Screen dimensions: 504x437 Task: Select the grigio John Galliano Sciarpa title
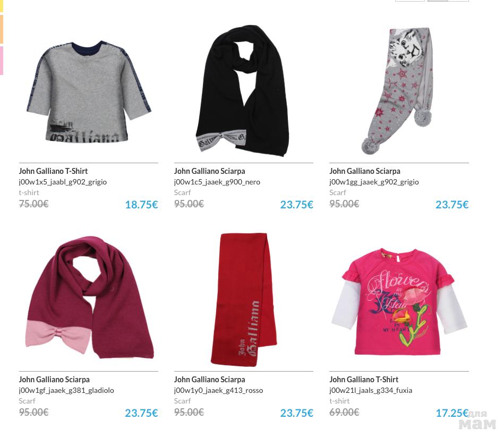click(365, 171)
